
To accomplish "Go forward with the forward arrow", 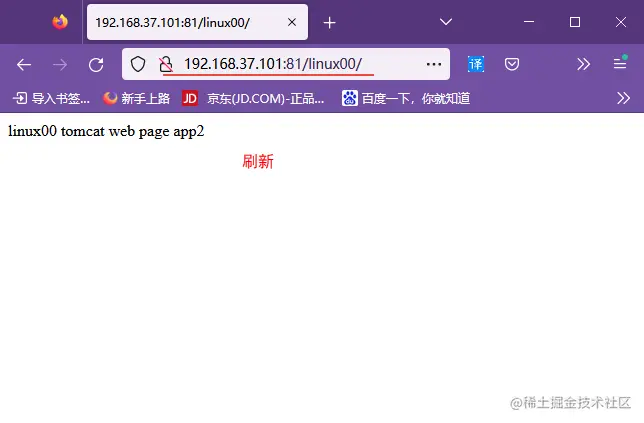I will point(60,64).
